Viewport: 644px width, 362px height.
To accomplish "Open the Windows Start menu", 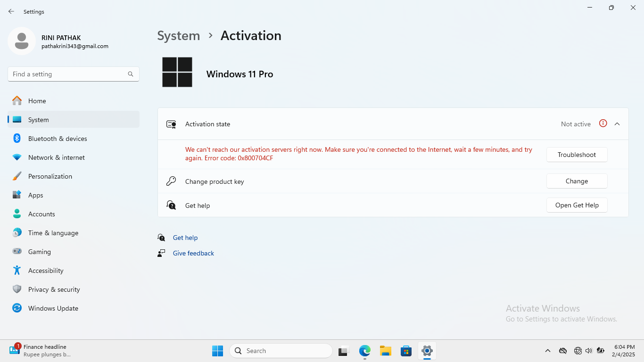I will 217,351.
